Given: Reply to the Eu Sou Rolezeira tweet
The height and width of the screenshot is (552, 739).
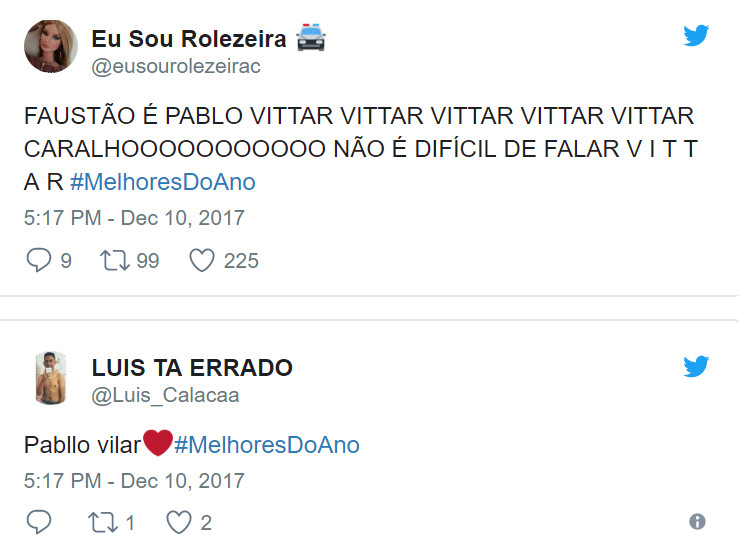Looking at the screenshot, I should click(x=38, y=260).
